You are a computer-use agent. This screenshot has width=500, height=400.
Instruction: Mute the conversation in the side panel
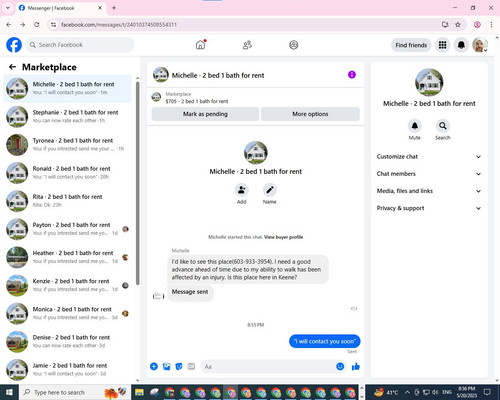[415, 126]
